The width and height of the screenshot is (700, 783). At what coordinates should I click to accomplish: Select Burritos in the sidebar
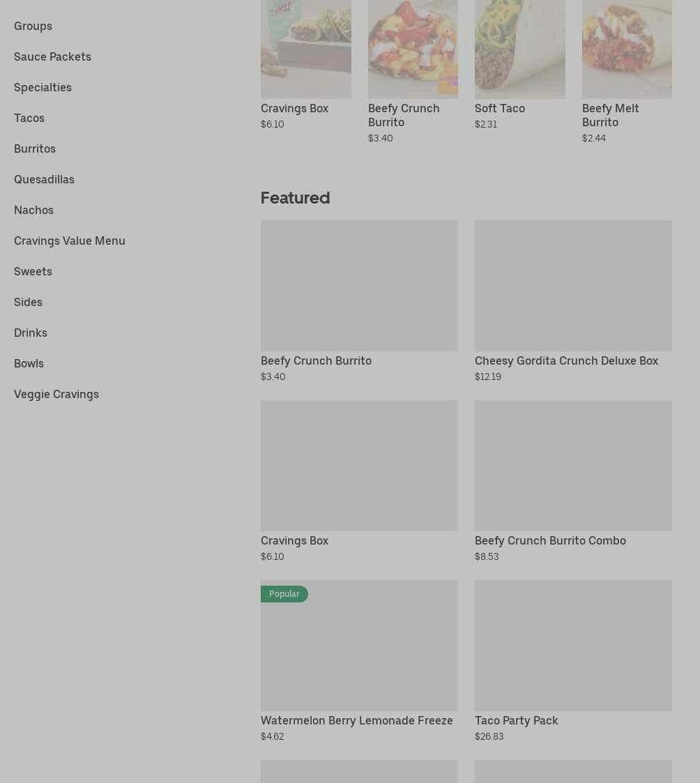[35, 149]
